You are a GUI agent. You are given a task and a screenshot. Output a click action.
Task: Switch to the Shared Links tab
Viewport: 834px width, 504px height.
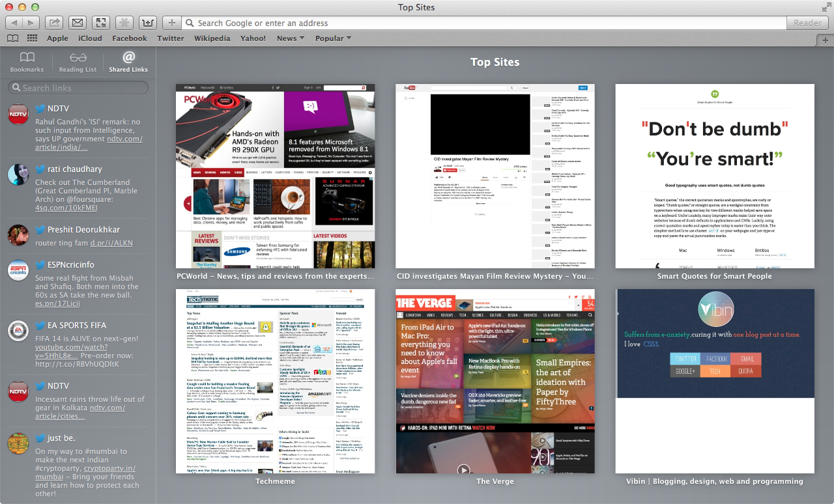[x=128, y=62]
